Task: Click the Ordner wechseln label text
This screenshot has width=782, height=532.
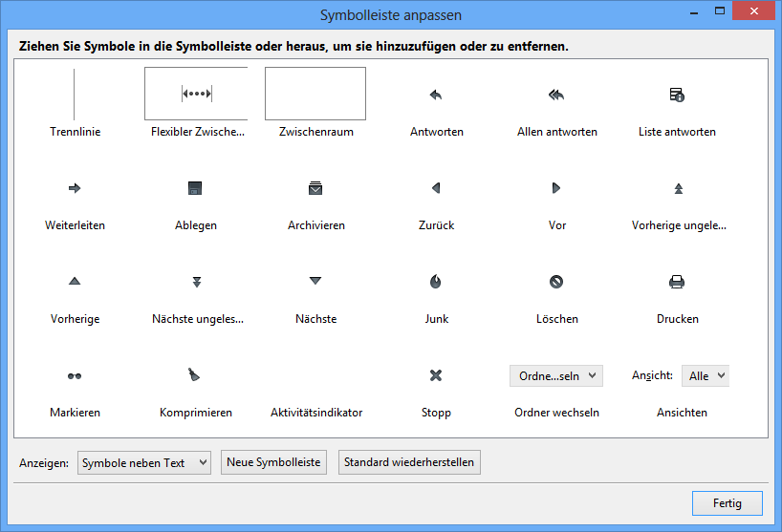Action: [556, 413]
